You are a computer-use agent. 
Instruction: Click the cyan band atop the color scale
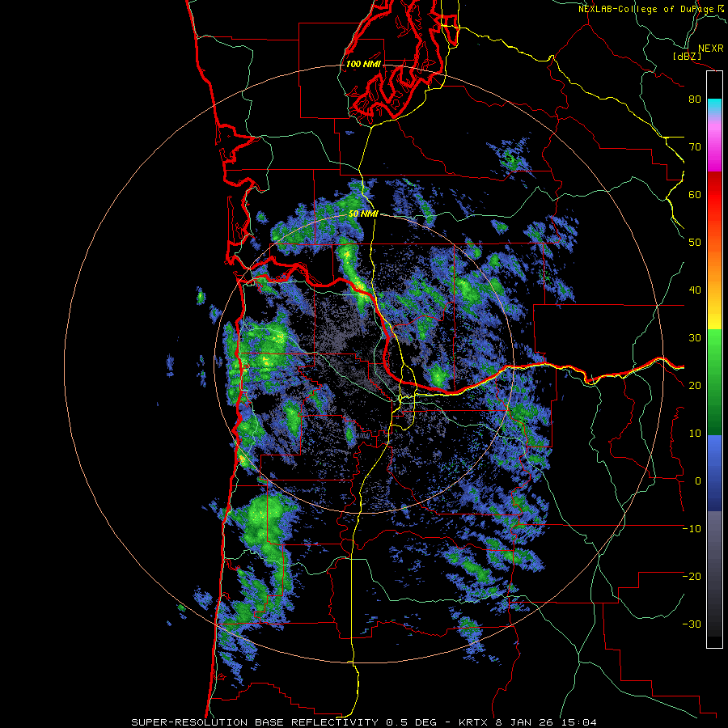[714, 106]
